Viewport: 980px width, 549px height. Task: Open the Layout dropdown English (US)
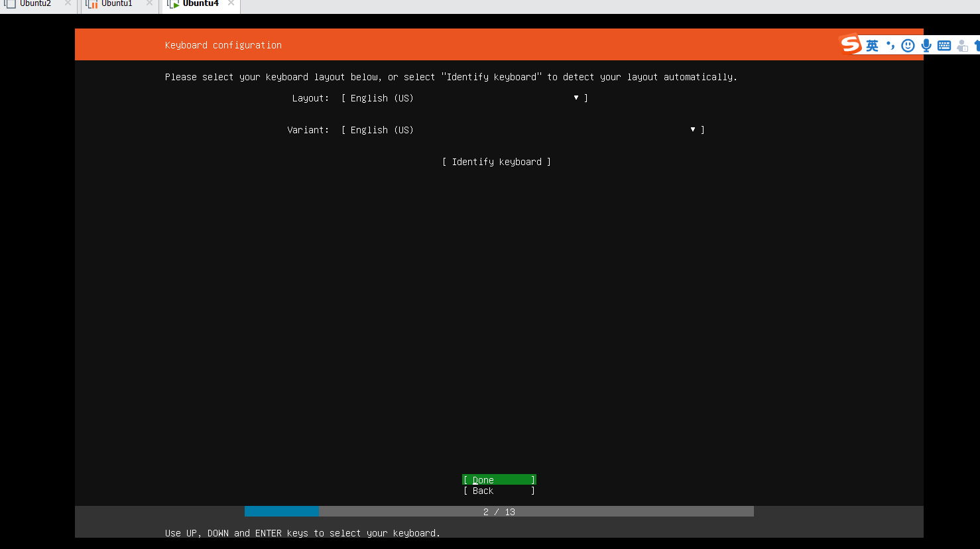click(x=465, y=98)
